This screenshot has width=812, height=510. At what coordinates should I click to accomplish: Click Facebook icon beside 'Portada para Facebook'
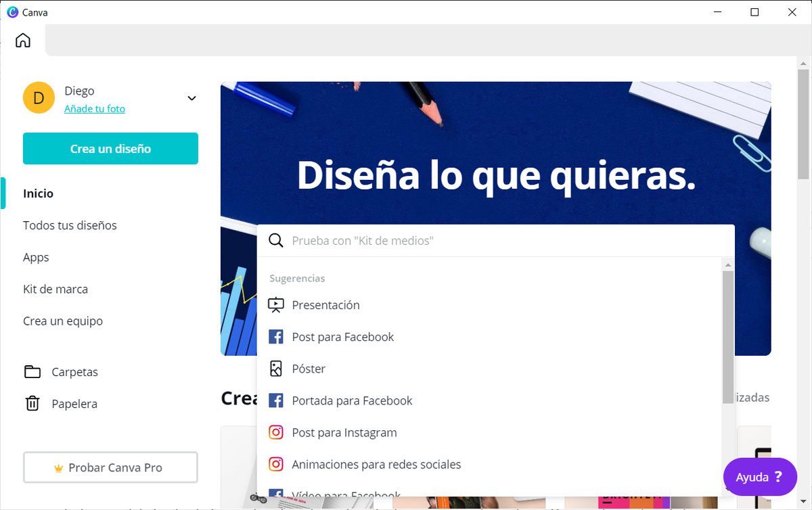[276, 400]
